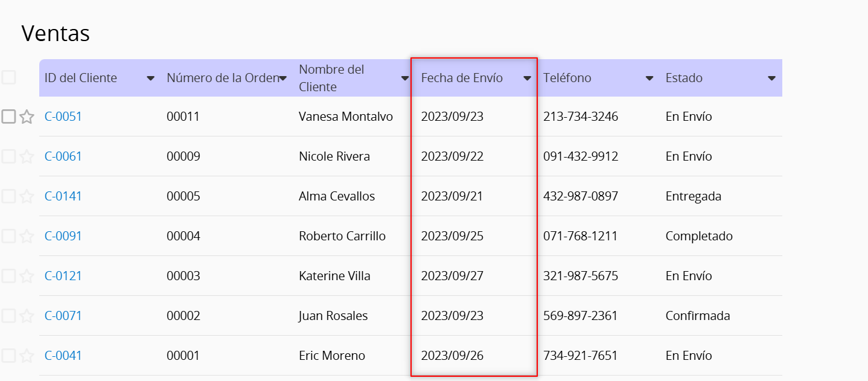Select the C-0061 row checkbox
The height and width of the screenshot is (381, 868).
coord(8,156)
